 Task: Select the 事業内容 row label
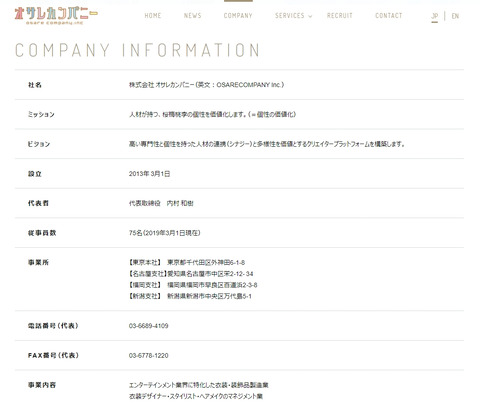(x=42, y=385)
